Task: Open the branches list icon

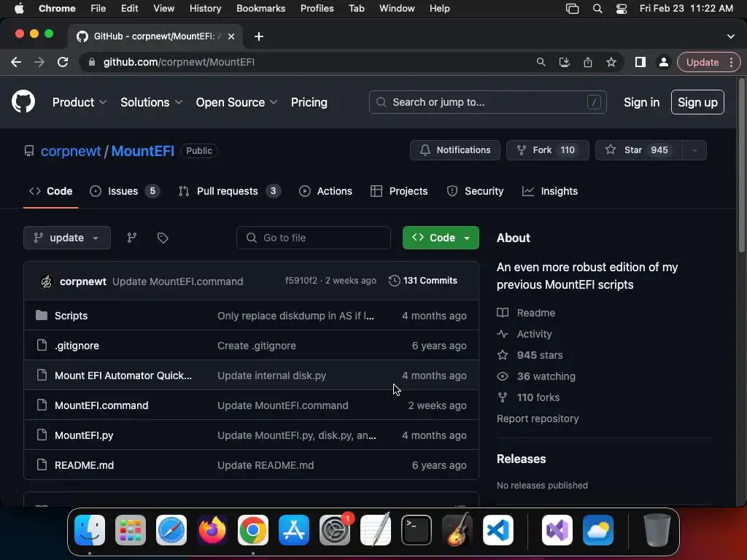Action: [132, 238]
